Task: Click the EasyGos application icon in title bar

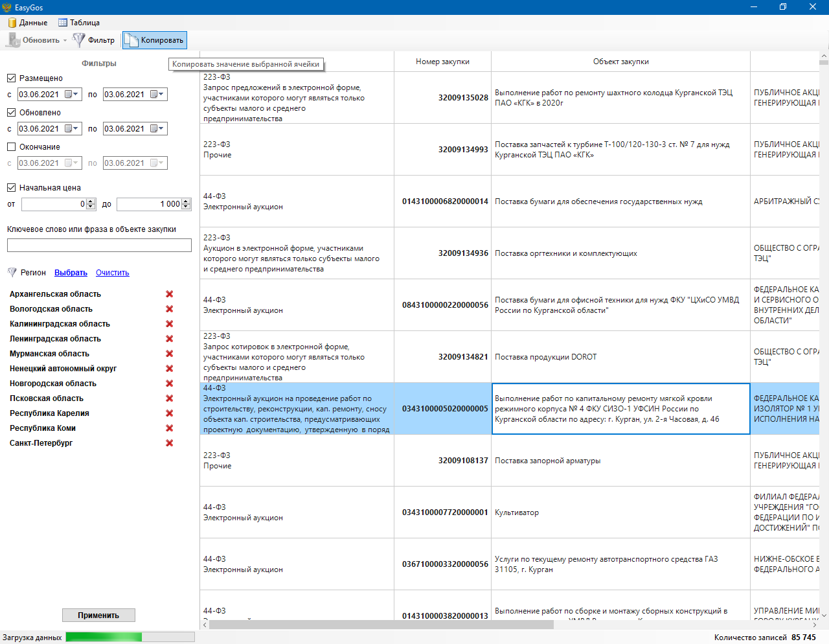Action: click(x=7, y=7)
